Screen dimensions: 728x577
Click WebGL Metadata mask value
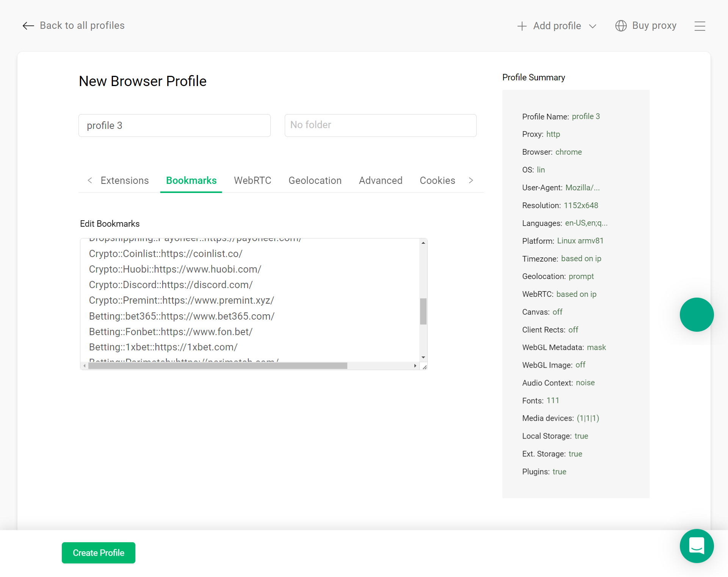pos(597,347)
